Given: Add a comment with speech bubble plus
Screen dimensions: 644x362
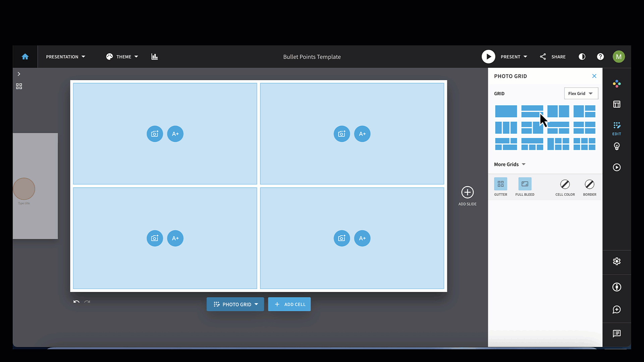Looking at the screenshot, I should click(617, 309).
